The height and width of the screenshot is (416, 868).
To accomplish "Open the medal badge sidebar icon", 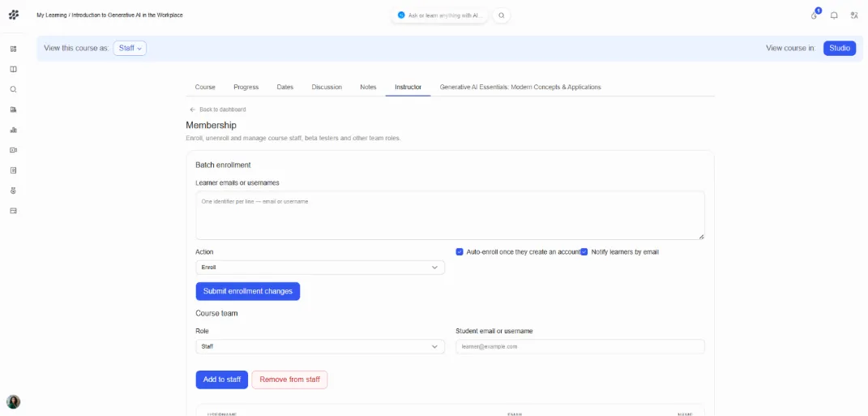I will 14,191.
